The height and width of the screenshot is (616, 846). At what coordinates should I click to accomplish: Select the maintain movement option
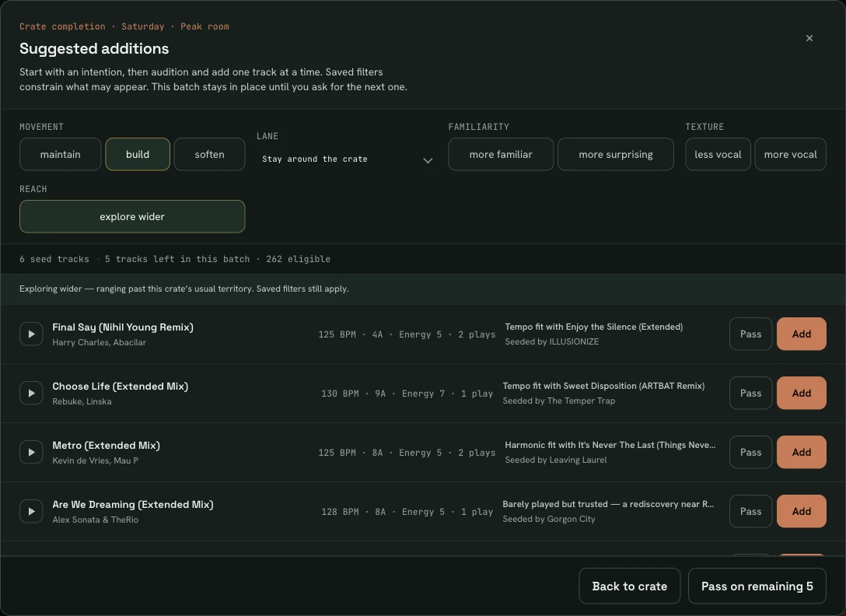(61, 155)
